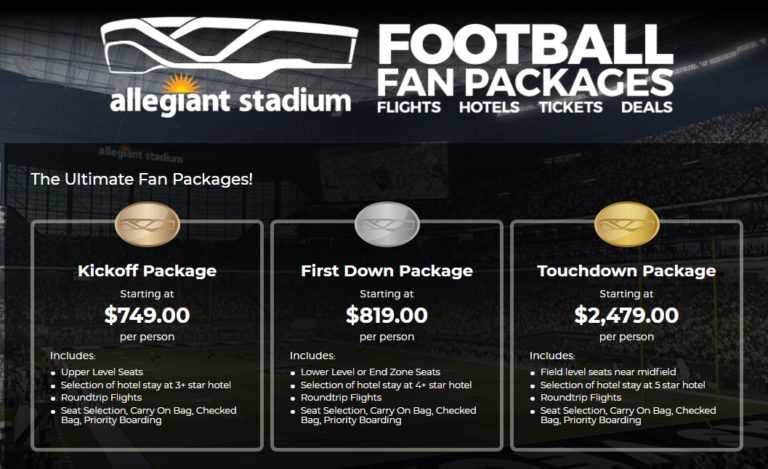The image size is (768, 469).
Task: Open the Hotels section in the header
Action: (490, 106)
